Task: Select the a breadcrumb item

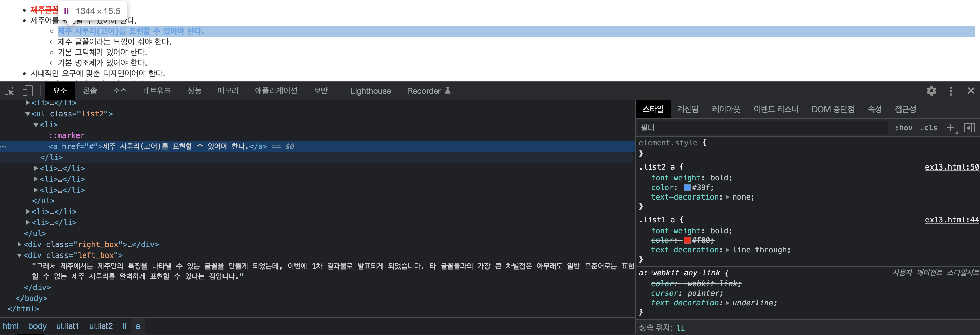Action: point(138,326)
